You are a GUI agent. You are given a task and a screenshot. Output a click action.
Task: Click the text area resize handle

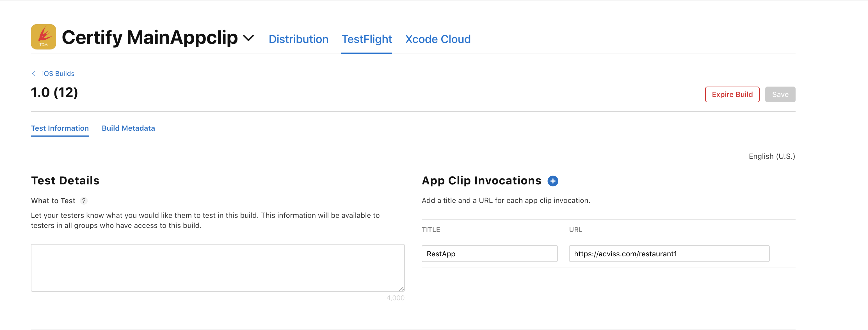click(401, 288)
